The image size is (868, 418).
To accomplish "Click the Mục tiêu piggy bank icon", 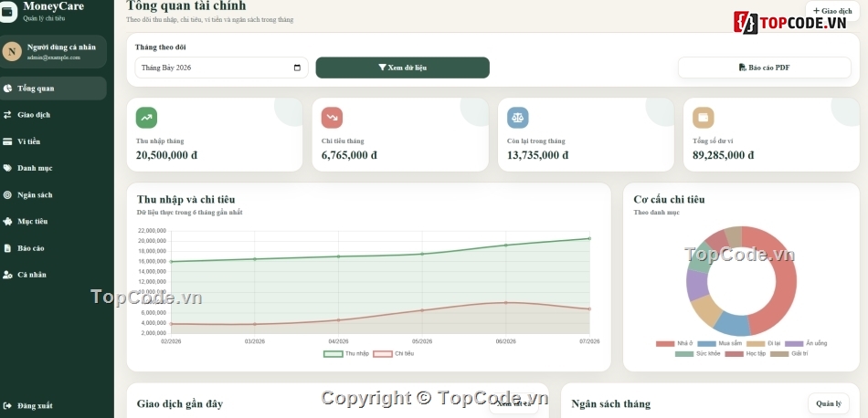I will 7,221.
